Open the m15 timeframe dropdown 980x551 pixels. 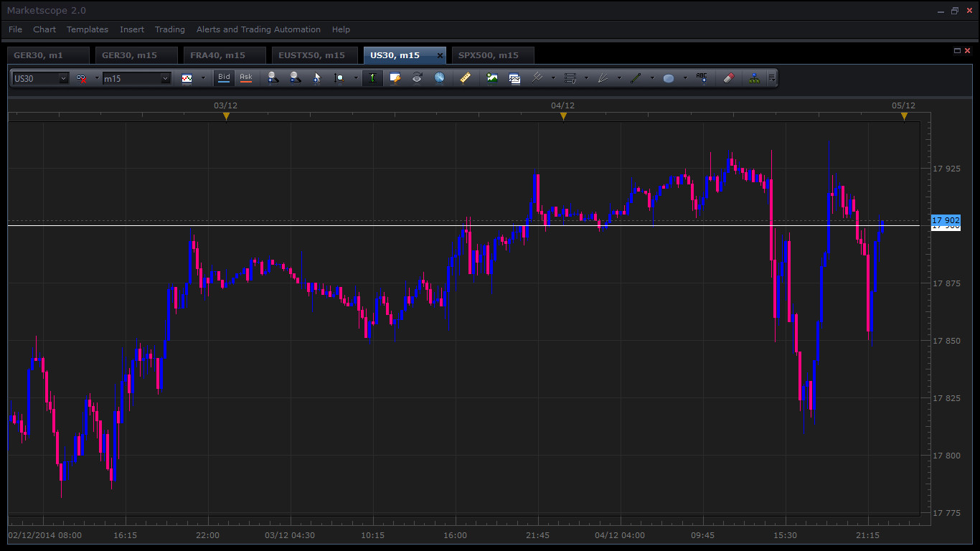[x=165, y=79]
